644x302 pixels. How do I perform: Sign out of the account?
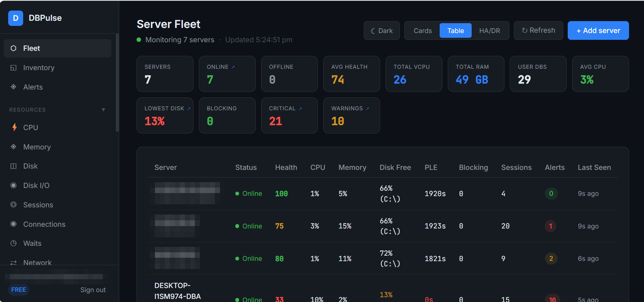coord(93,290)
